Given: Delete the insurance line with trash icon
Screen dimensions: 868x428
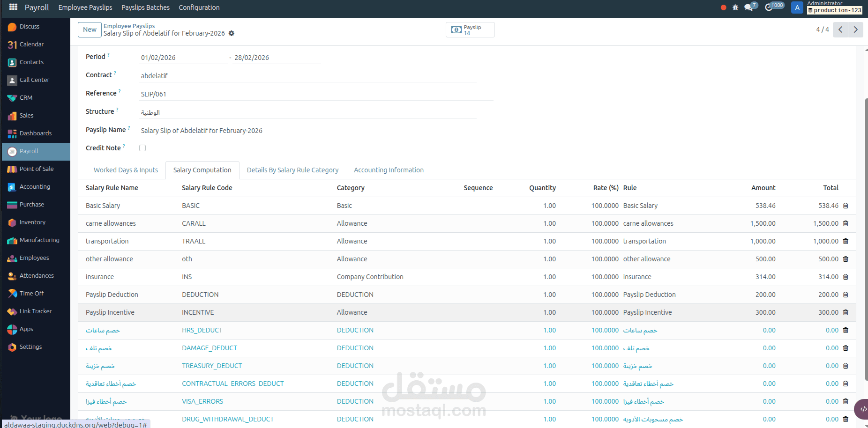Looking at the screenshot, I should pos(846,277).
